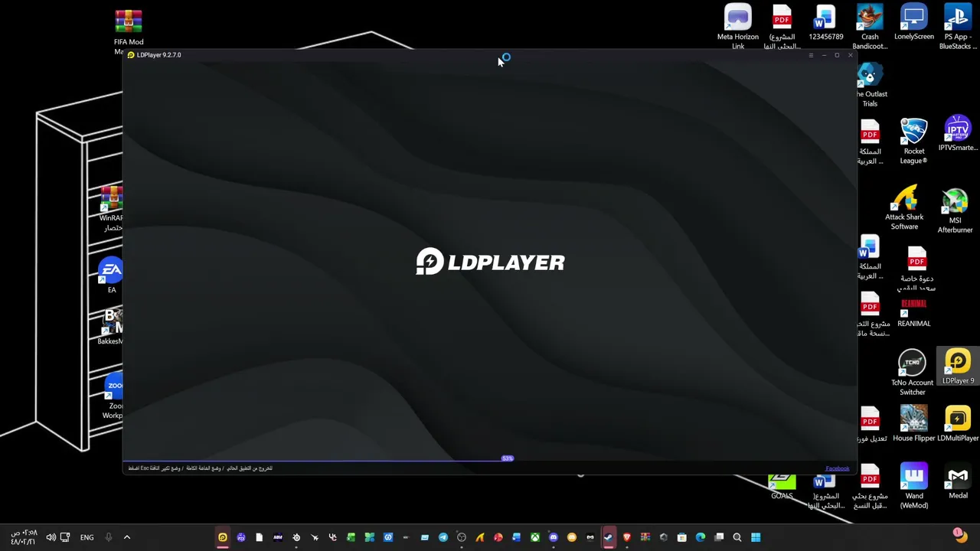Select the LDPlayer 9 desktop icon
This screenshot has height=551, width=980.
coord(958,367)
